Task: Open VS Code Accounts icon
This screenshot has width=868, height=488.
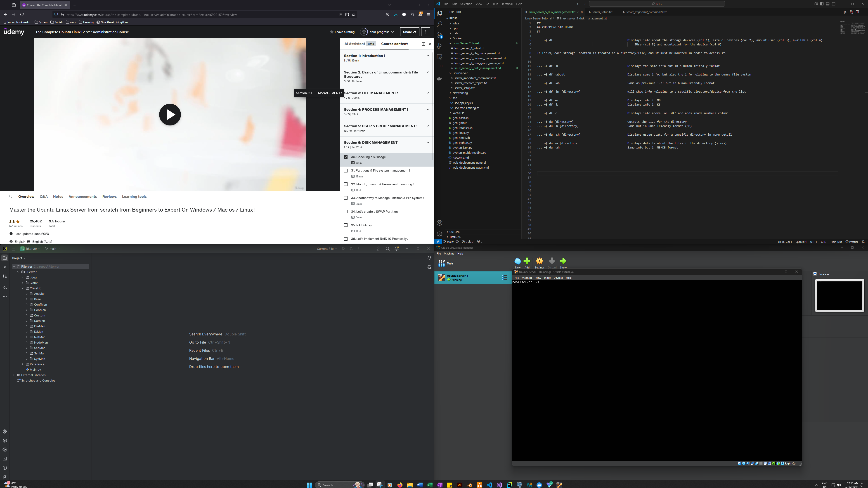Action: pos(439,223)
